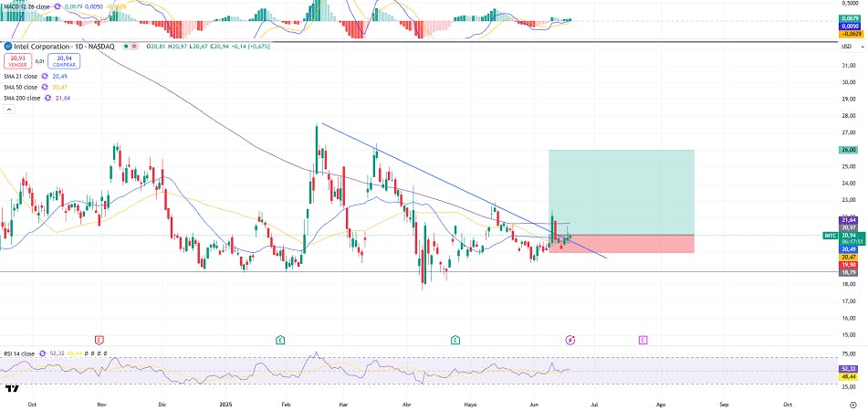Viewport: 868px width, 411px height.
Task: Click the purple icon beside RSI legend
Action: click(x=41, y=353)
